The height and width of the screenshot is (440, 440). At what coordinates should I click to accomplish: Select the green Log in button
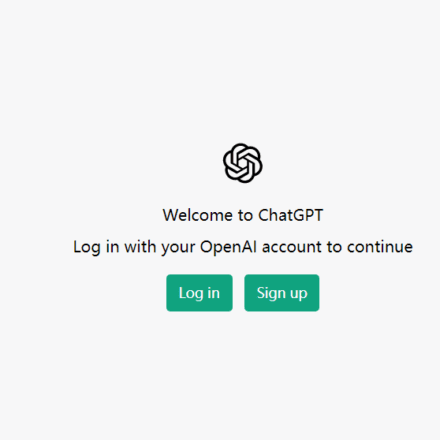[199, 293]
